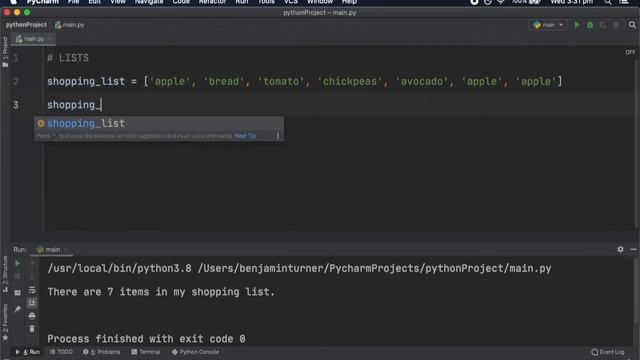This screenshot has width=640, height=360.
Task: Open the Tools menu
Action: (266, 2)
